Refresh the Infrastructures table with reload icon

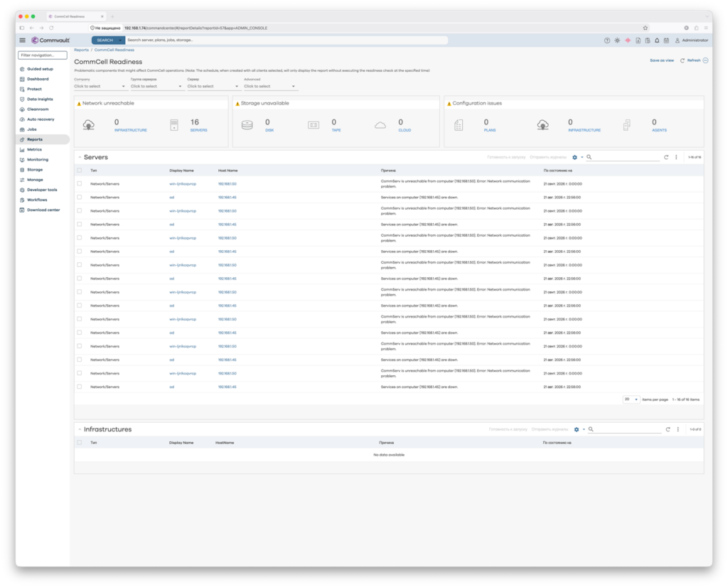[668, 429]
